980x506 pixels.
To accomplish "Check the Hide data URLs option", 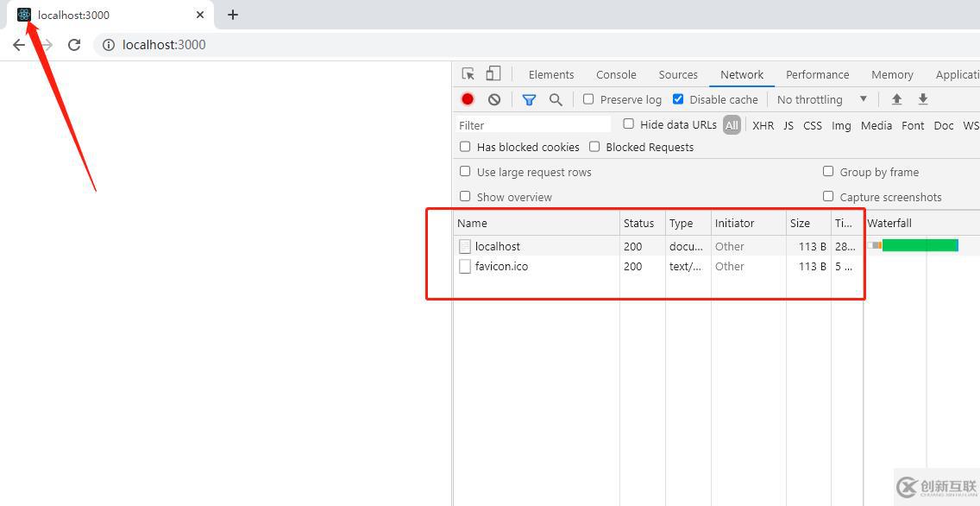I will (x=629, y=124).
